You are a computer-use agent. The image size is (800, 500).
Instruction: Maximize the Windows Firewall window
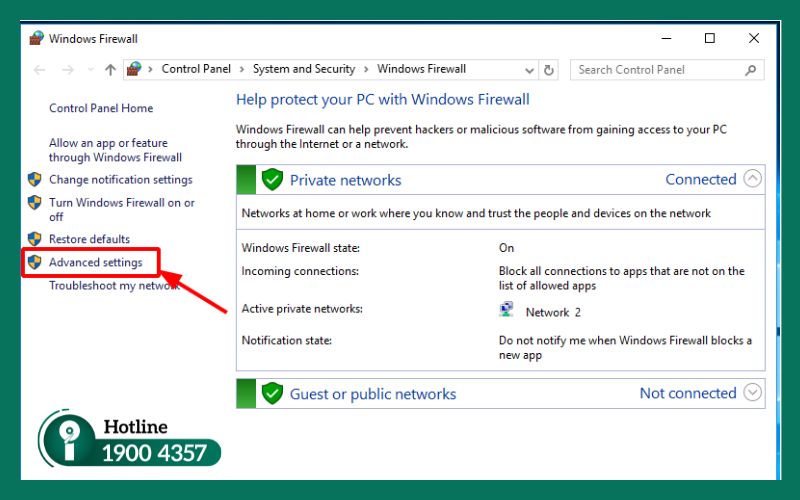[710, 38]
